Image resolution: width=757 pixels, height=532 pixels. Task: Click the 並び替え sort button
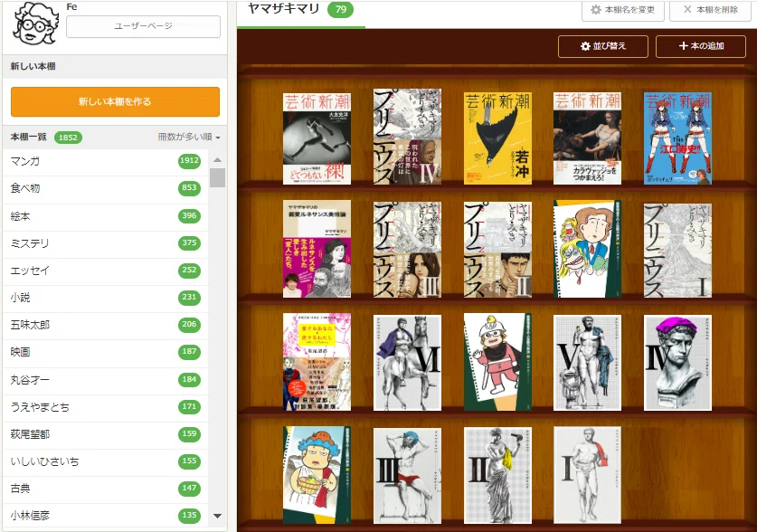tap(603, 46)
